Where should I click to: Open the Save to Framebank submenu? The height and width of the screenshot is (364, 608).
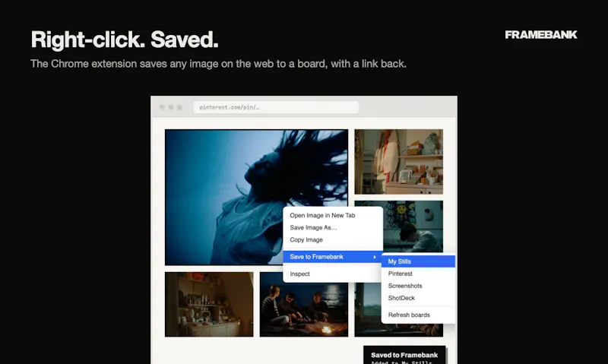[x=333, y=257]
